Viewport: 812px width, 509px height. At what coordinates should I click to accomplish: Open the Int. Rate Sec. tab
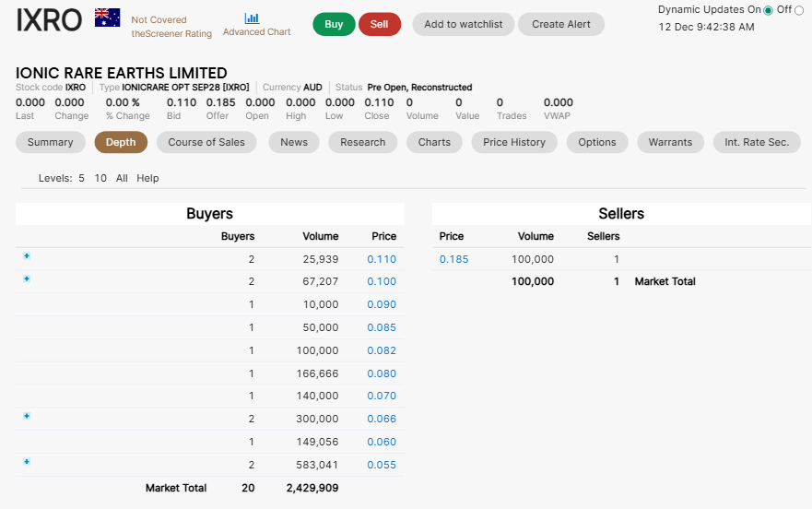pos(757,142)
